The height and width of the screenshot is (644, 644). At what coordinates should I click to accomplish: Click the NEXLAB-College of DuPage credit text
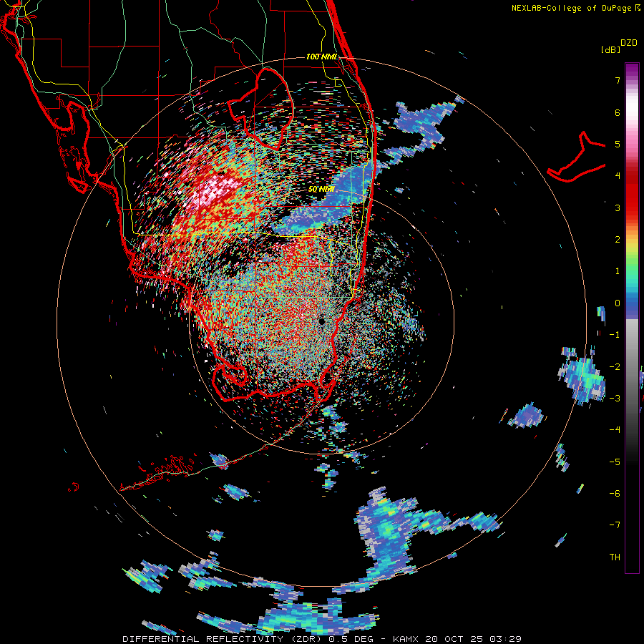[x=571, y=8]
